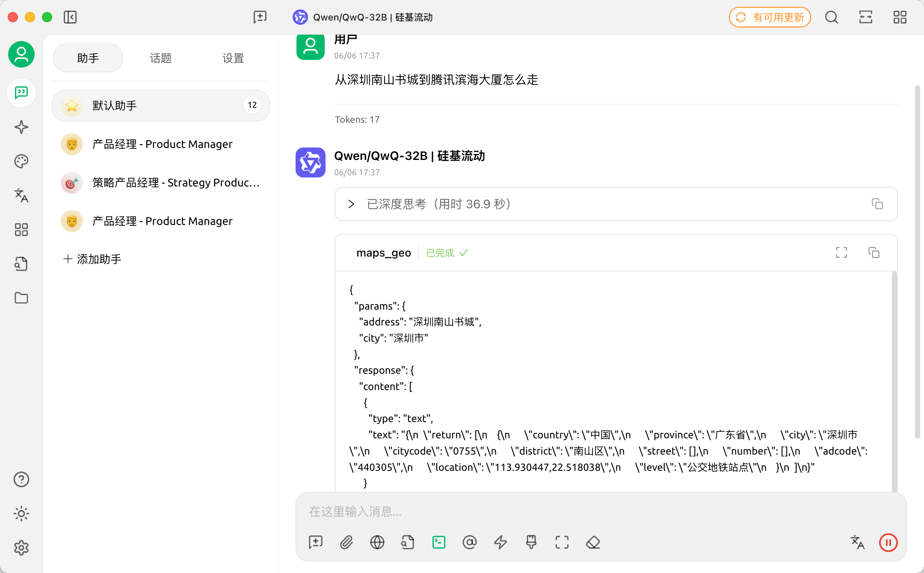Click the user message avatar

pos(311,46)
